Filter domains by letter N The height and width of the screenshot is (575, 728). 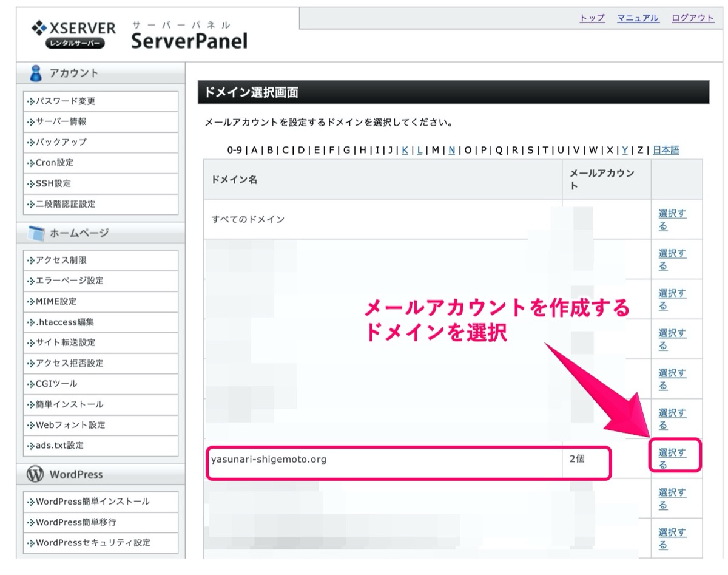pos(451,150)
